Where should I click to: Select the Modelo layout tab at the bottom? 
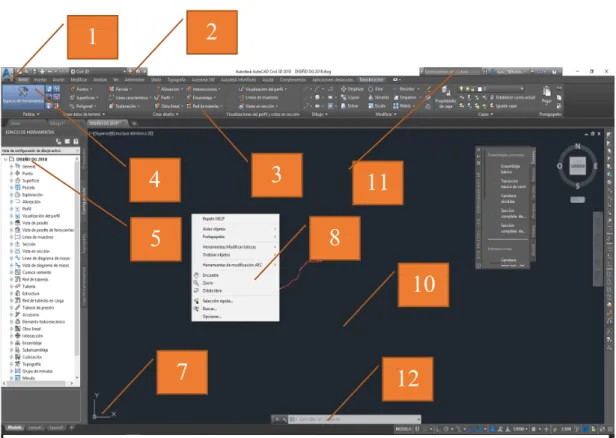tap(15, 427)
